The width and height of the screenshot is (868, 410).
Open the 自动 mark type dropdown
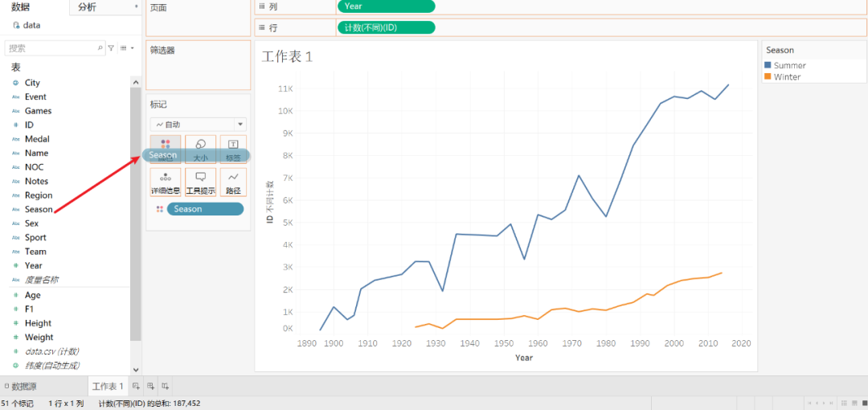(x=240, y=125)
